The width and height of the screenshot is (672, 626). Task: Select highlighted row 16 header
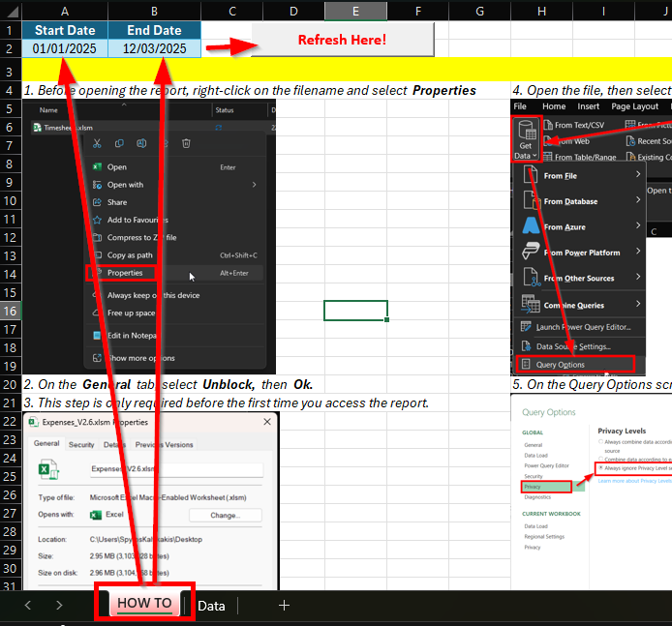point(11,311)
